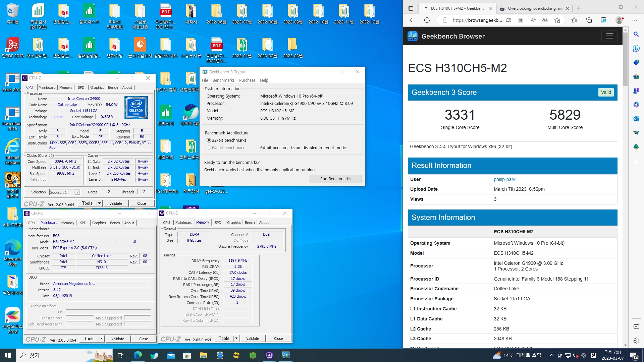Open the notification center with 14 notifications
Image resolution: width=644 pixels, height=362 pixels.
click(634, 356)
